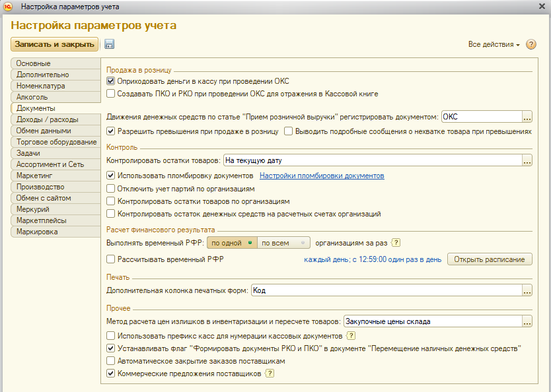Screen dimensions: 551x392
Task: Open the 'Алкоголь' tab
Action: [x=55, y=97]
